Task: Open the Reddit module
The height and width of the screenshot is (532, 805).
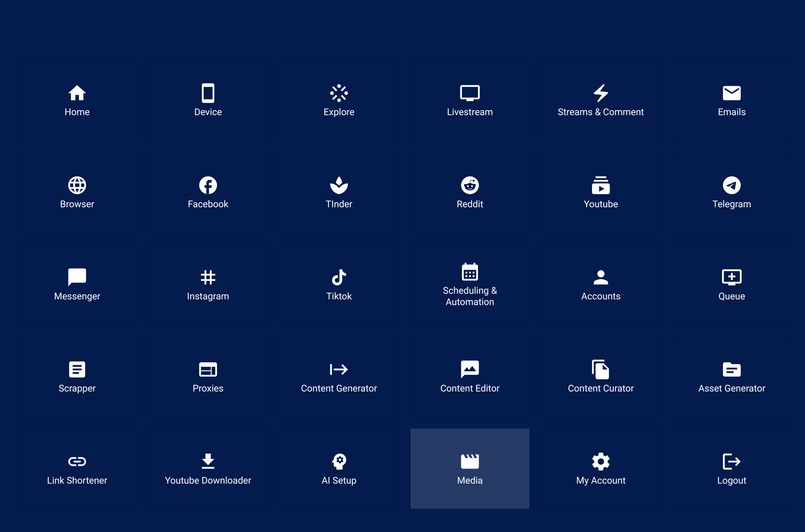Action: 470,192
